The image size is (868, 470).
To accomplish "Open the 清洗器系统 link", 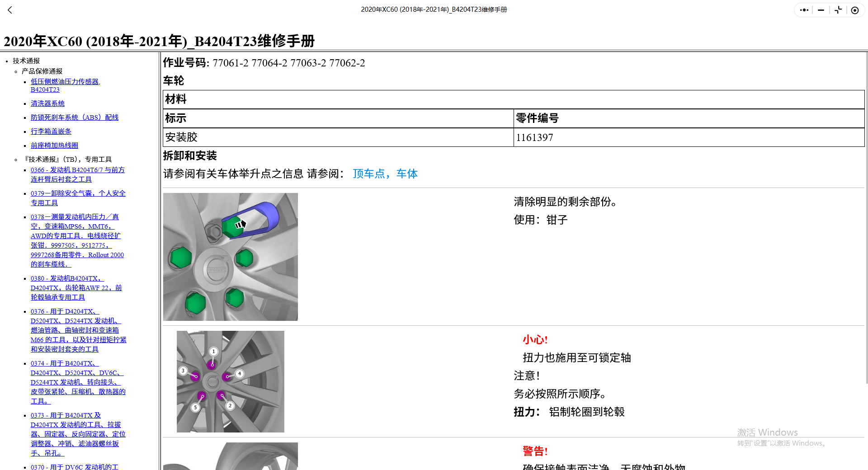I will pos(47,103).
